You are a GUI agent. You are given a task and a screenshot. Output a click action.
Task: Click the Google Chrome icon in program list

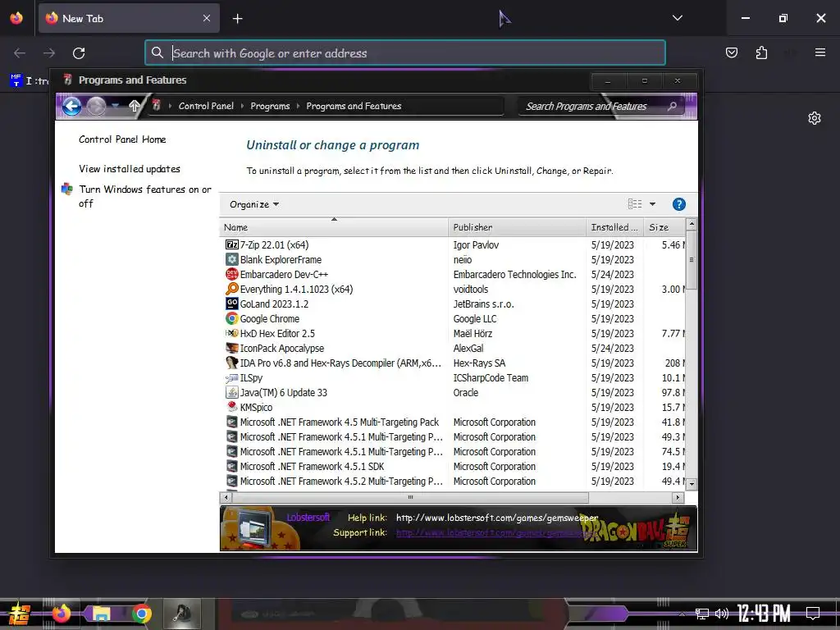(x=232, y=319)
